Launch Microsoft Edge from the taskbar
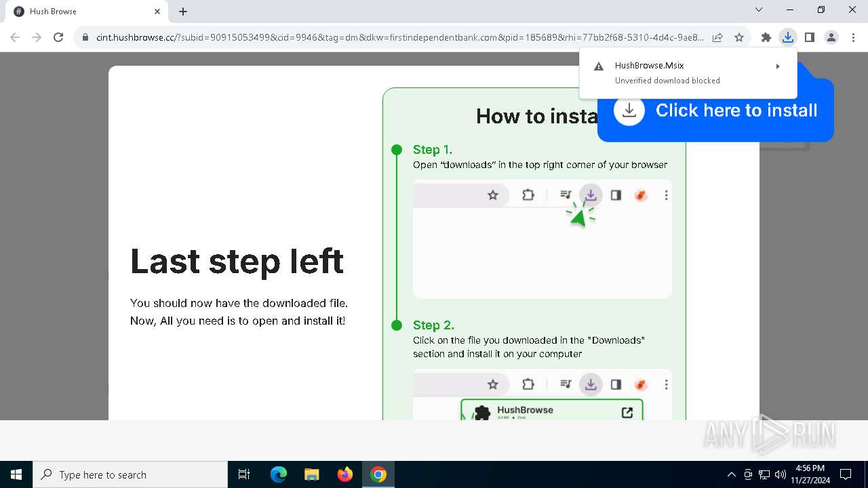The width and height of the screenshot is (868, 488). click(x=279, y=474)
